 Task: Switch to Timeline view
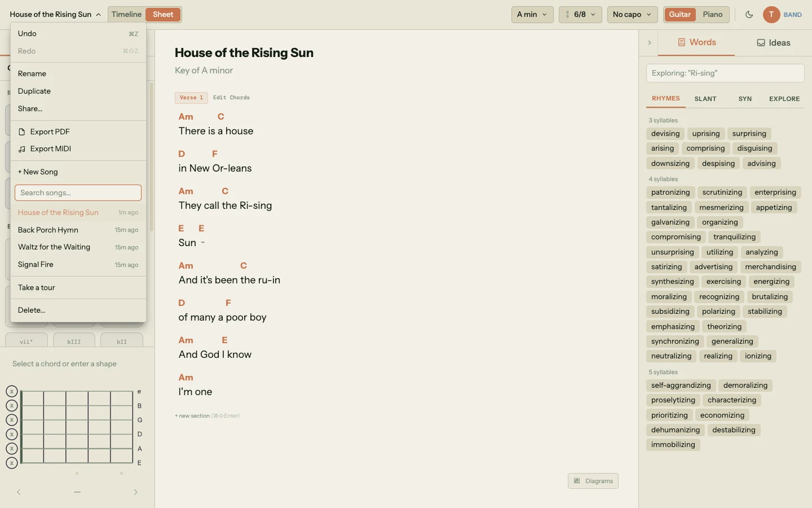126,14
